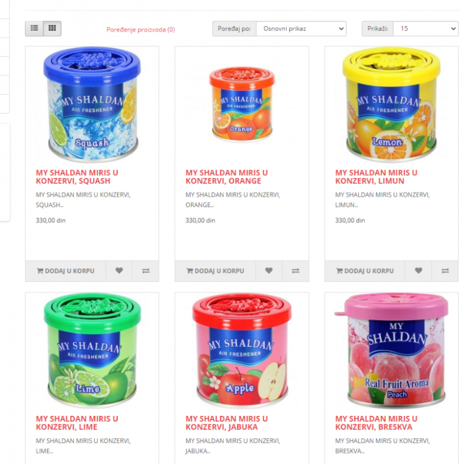Click the yellow Lemon can product image
This screenshot has width=476, height=464.
tap(392, 104)
